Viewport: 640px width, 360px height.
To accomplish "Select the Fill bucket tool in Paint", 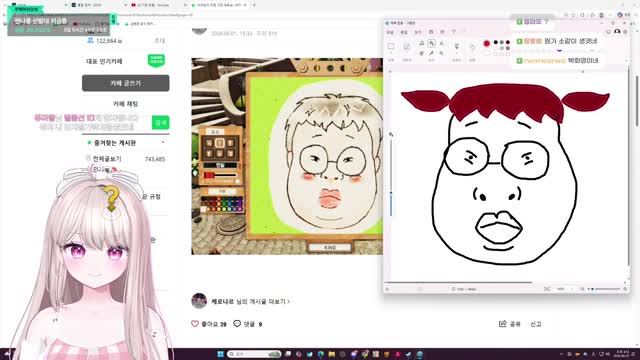I will pyautogui.click(x=431, y=43).
